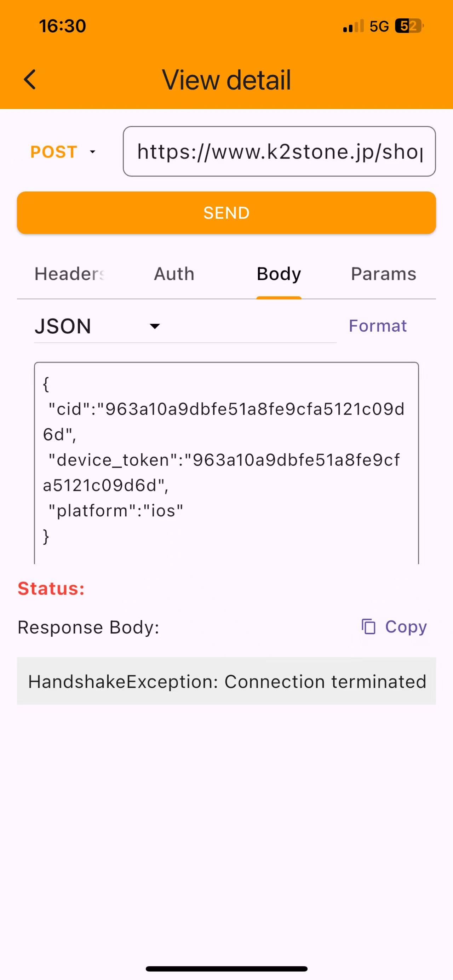Viewport: 453px width, 980px height.
Task: Open the Auth tab
Action: (x=174, y=274)
